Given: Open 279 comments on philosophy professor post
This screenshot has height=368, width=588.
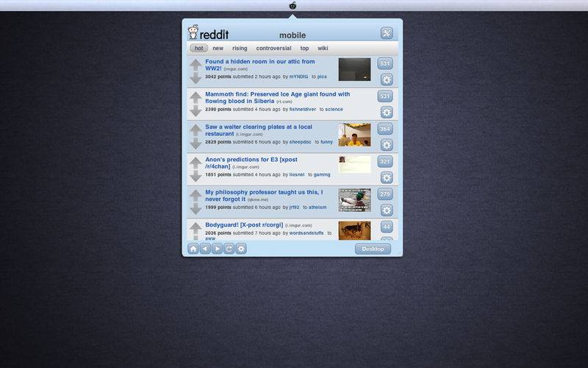Looking at the screenshot, I should click(385, 194).
